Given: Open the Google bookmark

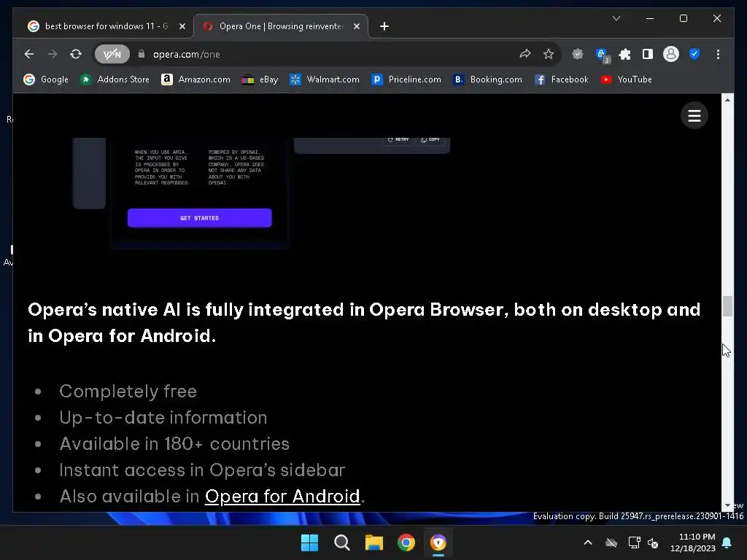Looking at the screenshot, I should pos(46,79).
